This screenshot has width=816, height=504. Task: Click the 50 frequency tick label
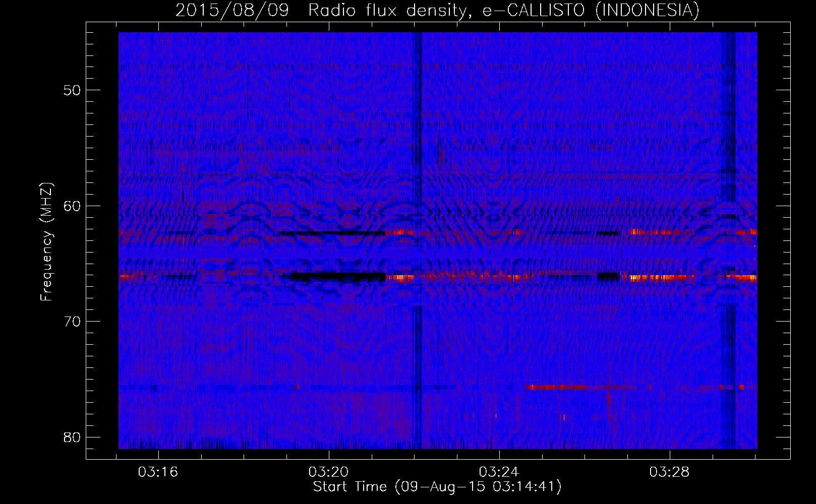coord(72,90)
